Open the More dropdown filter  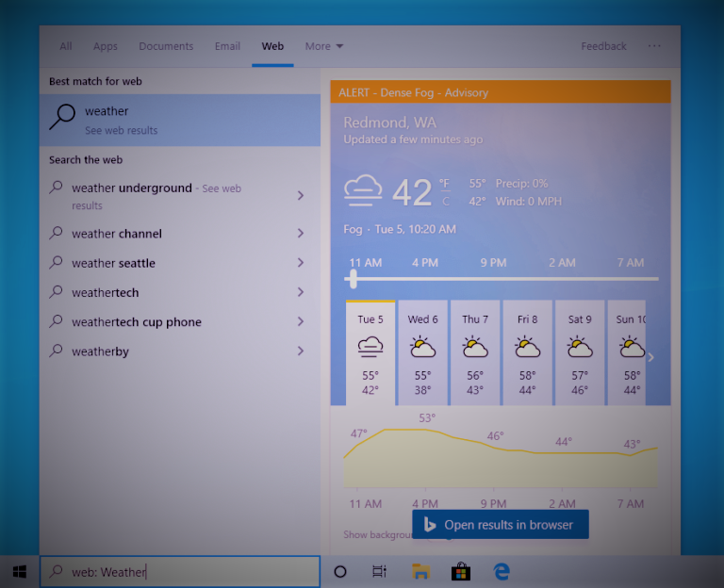324,46
